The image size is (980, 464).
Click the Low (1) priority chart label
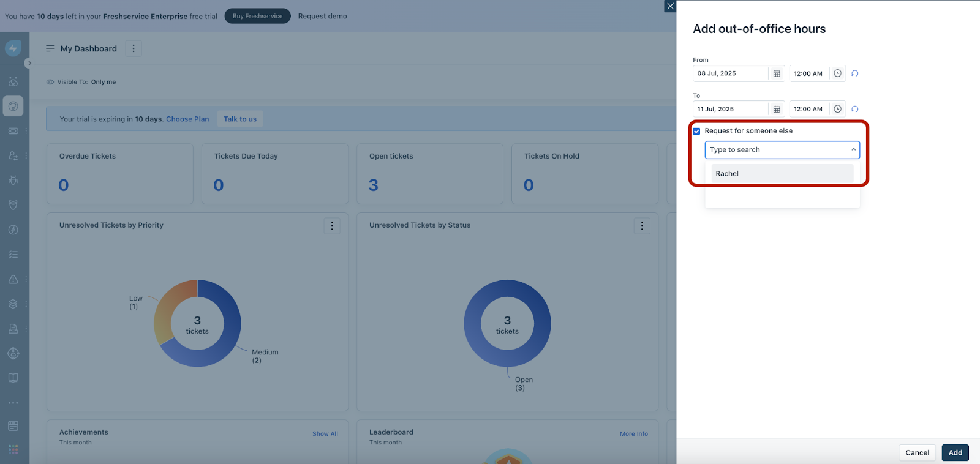point(135,302)
